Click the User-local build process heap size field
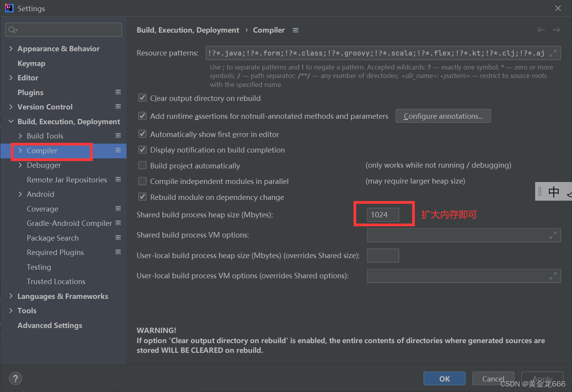 383,255
